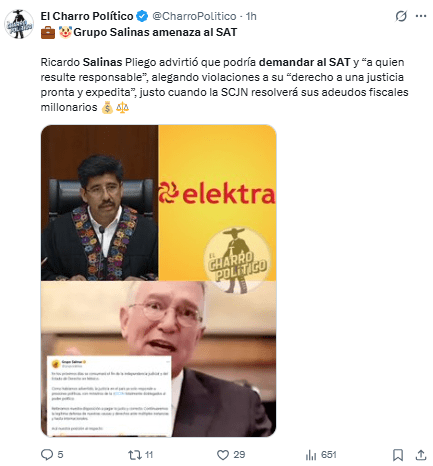
Task: Click the Grok slashed-circle icon
Action: point(401,16)
